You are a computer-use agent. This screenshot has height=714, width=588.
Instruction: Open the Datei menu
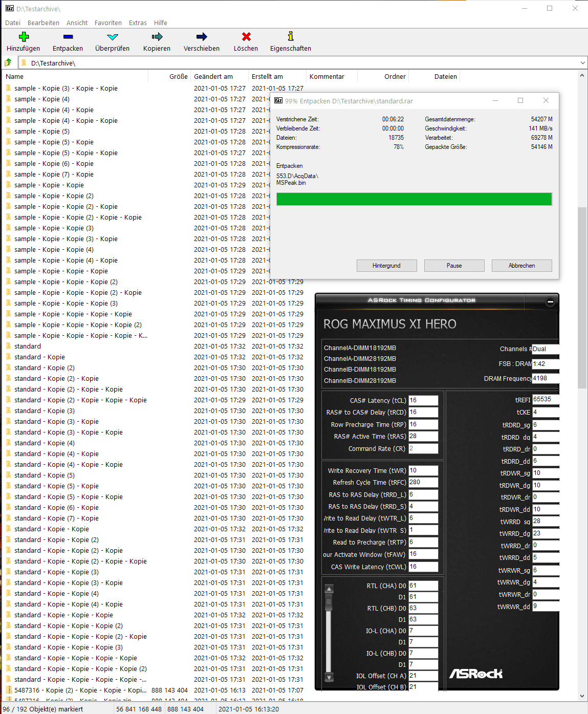coord(13,23)
